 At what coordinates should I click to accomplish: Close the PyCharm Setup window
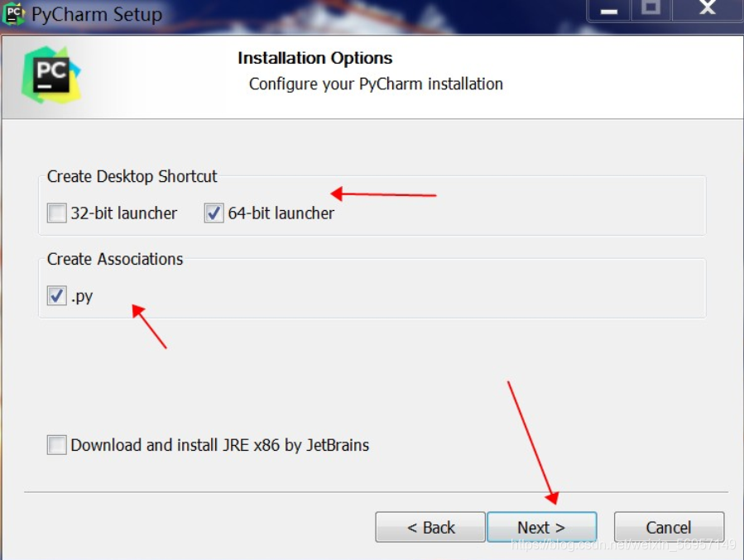(x=708, y=9)
